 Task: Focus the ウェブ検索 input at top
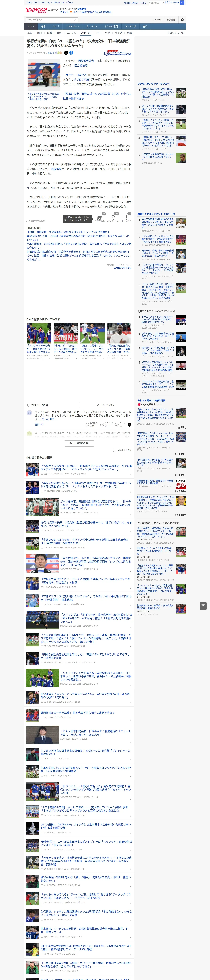pyautogui.click(x=155, y=3)
